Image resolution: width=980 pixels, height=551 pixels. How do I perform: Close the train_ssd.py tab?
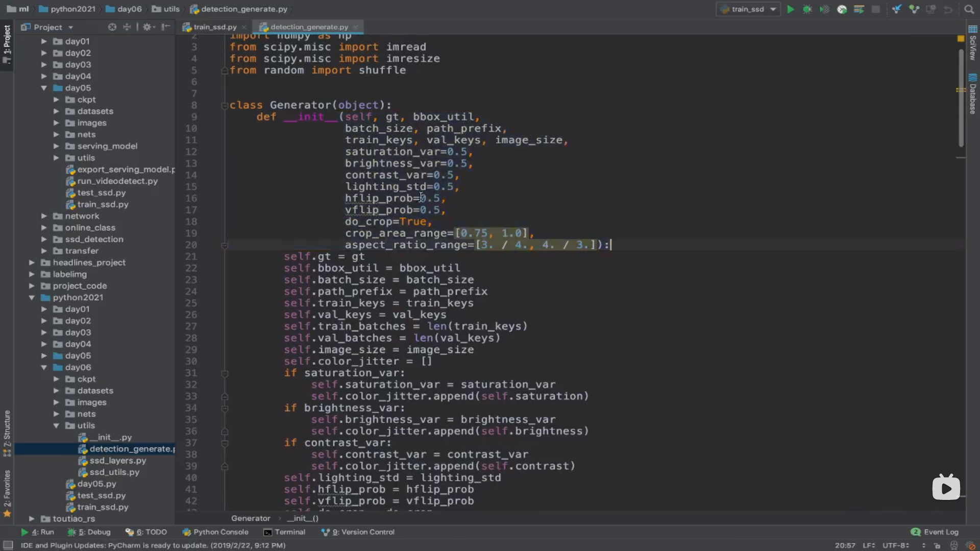pos(244,27)
